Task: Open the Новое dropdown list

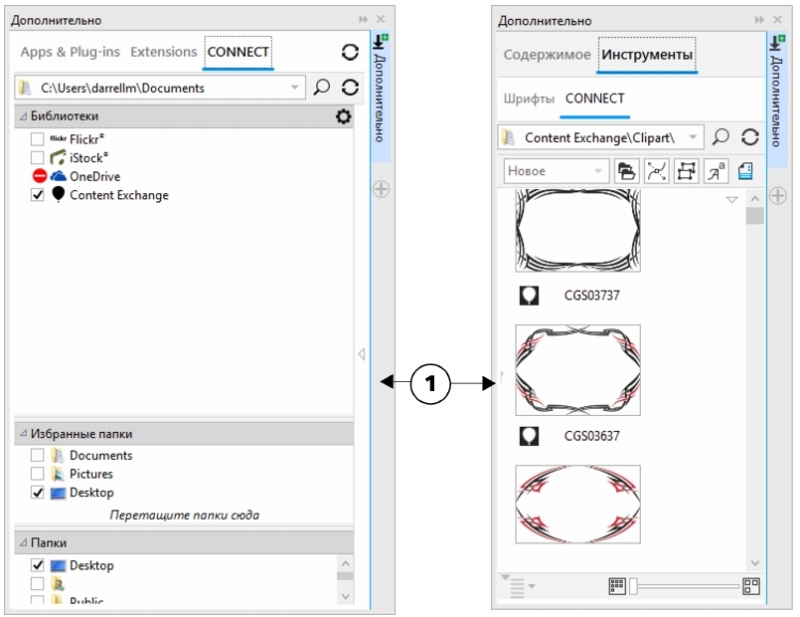Action: click(x=598, y=171)
